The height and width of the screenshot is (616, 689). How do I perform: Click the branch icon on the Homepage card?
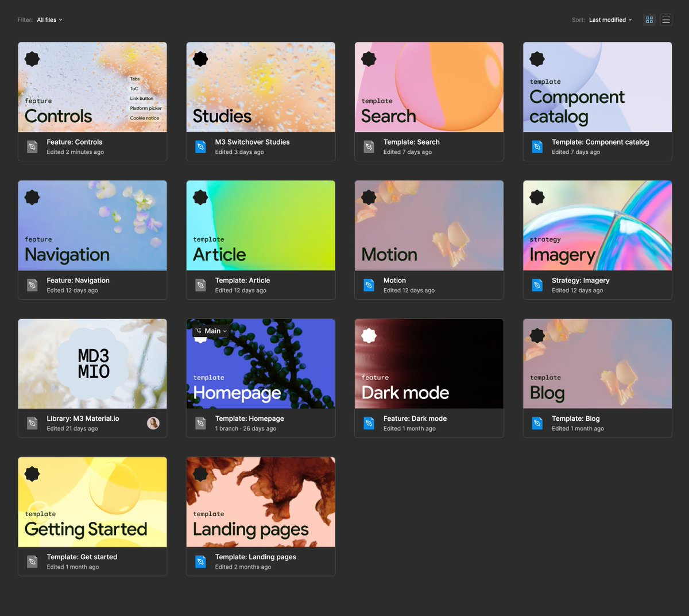(199, 331)
